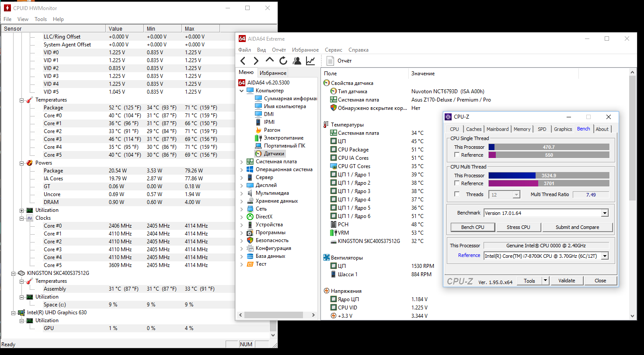Click the DirectX Xbox icon in AIDA64
Screen dimensions: 644x355
[x=250, y=217]
